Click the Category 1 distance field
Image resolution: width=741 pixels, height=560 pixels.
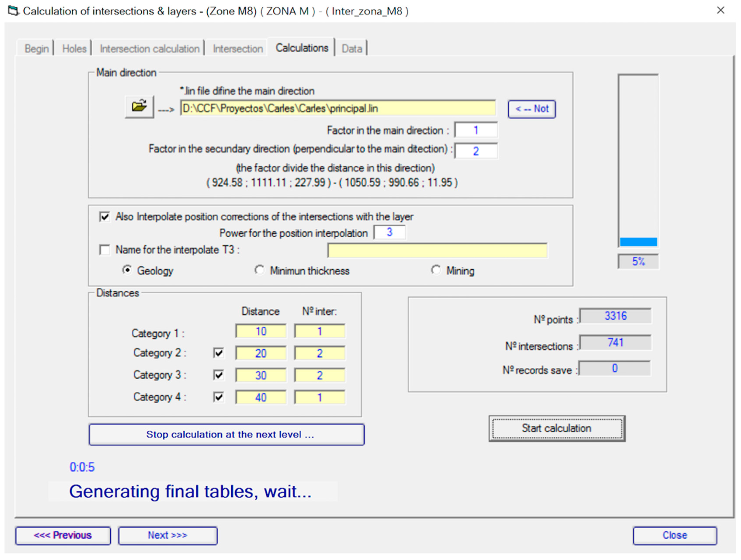point(261,331)
